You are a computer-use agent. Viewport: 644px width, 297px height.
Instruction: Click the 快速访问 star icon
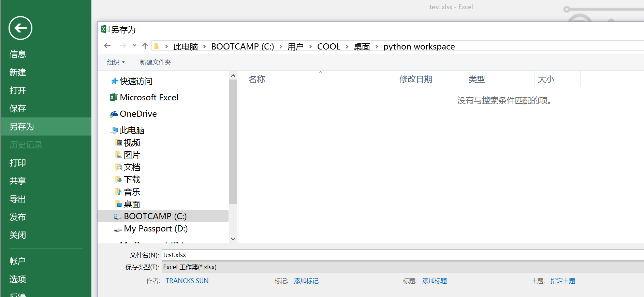(114, 81)
